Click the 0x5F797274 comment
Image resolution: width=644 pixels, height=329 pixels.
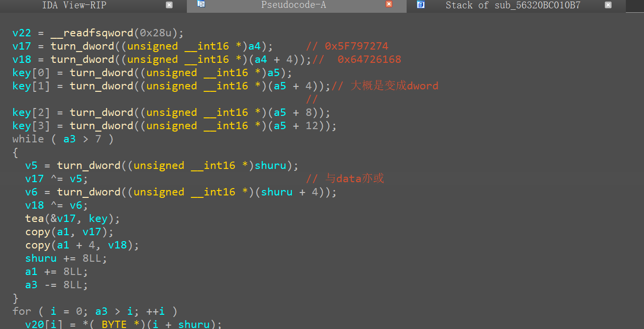point(356,46)
